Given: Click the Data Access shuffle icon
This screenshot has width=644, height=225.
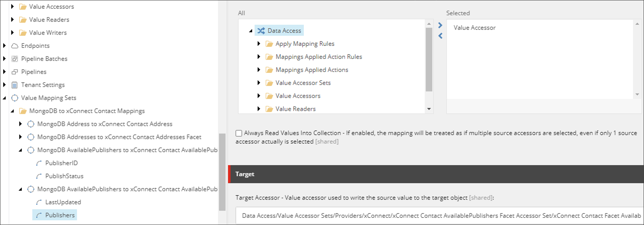Looking at the screenshot, I should tap(261, 31).
